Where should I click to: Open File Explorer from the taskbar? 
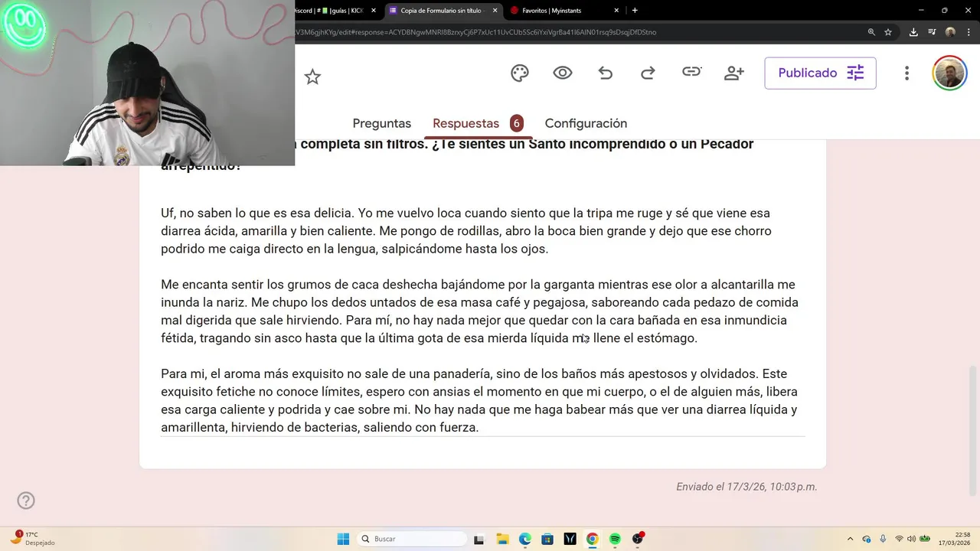(502, 539)
